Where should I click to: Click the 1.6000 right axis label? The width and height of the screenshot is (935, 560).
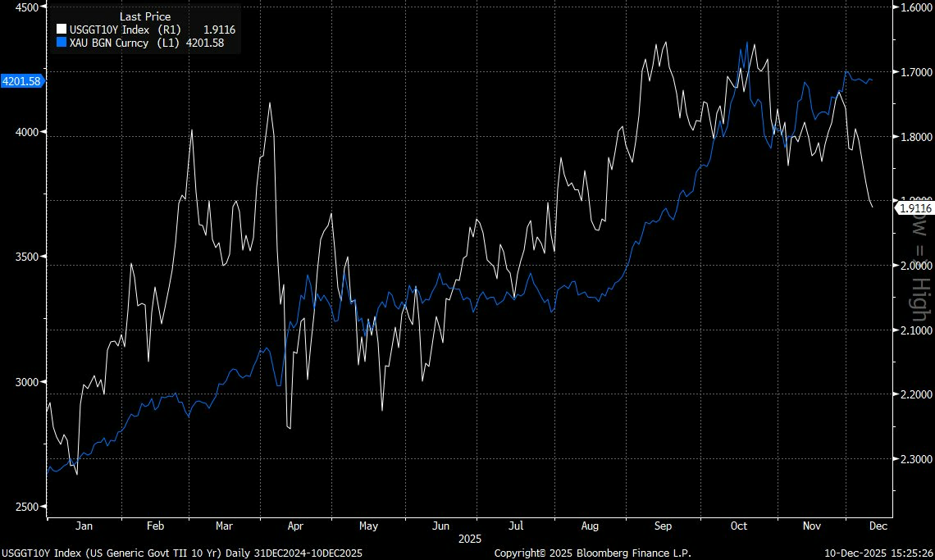(912, 7)
